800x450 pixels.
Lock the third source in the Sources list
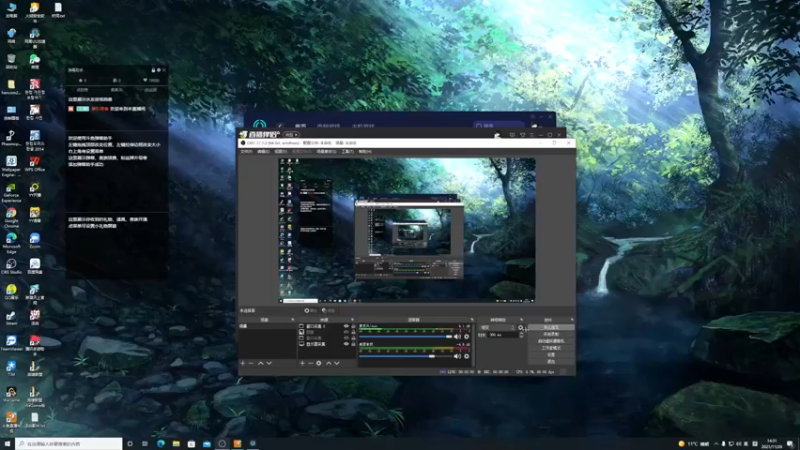354,338
